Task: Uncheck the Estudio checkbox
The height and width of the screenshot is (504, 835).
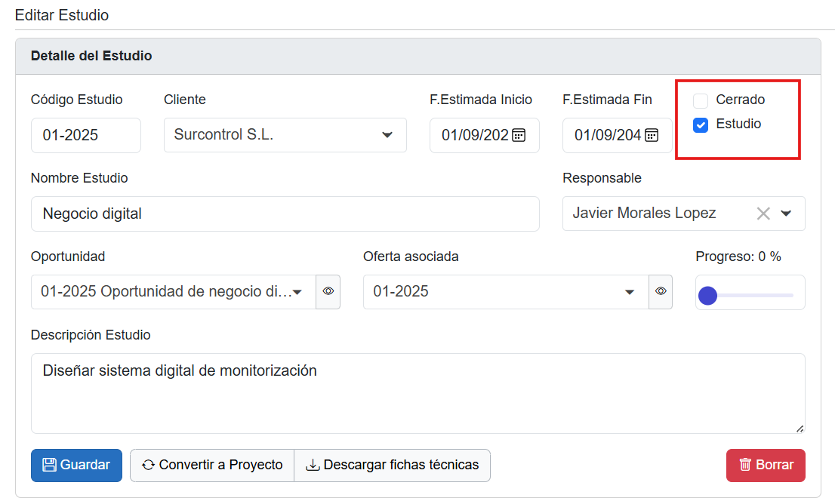Action: pos(701,125)
